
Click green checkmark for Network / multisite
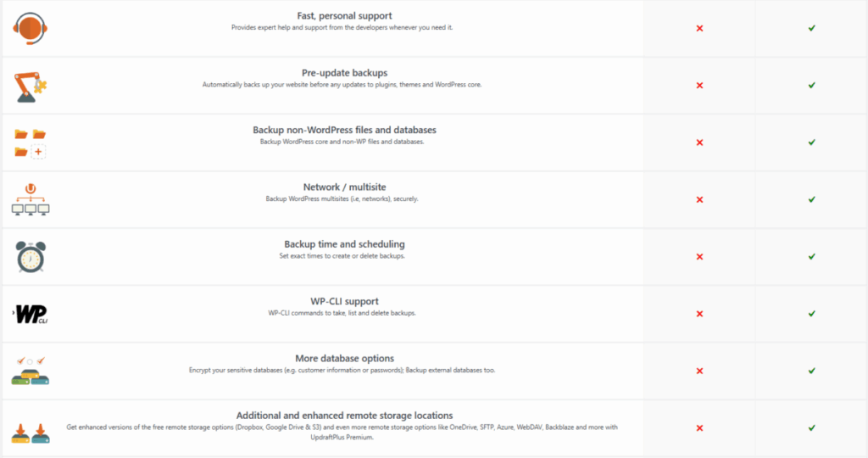point(811,199)
